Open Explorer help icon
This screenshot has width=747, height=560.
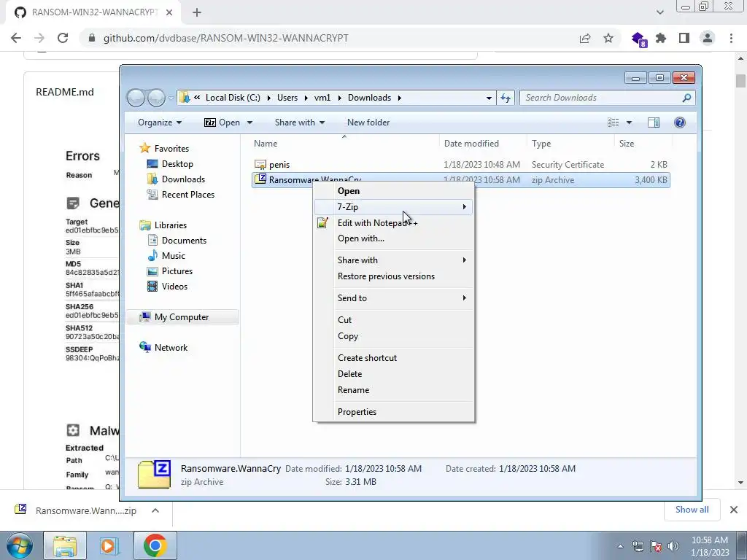(680, 122)
